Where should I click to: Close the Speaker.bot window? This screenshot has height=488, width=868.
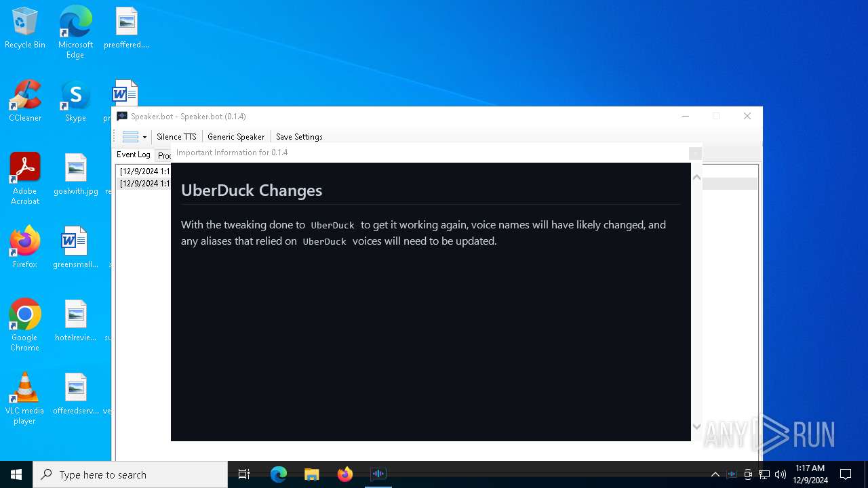coord(747,117)
